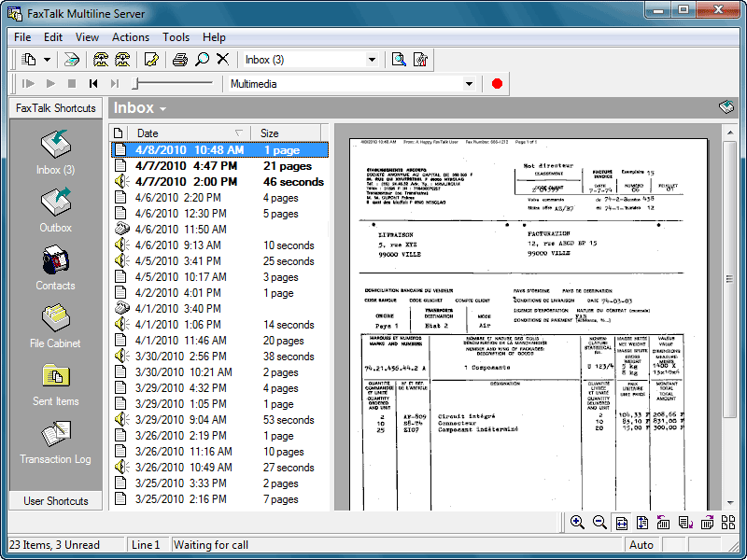Click the preview scrollbar down arrow
Screen dimensions: 747x560
(x=730, y=503)
